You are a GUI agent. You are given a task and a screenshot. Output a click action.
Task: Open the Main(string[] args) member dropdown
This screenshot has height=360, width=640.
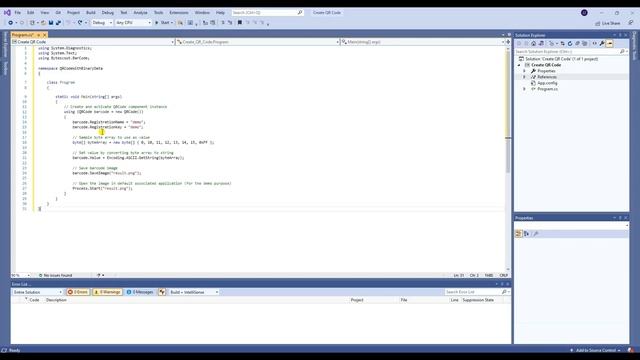pyautogui.click(x=422, y=42)
